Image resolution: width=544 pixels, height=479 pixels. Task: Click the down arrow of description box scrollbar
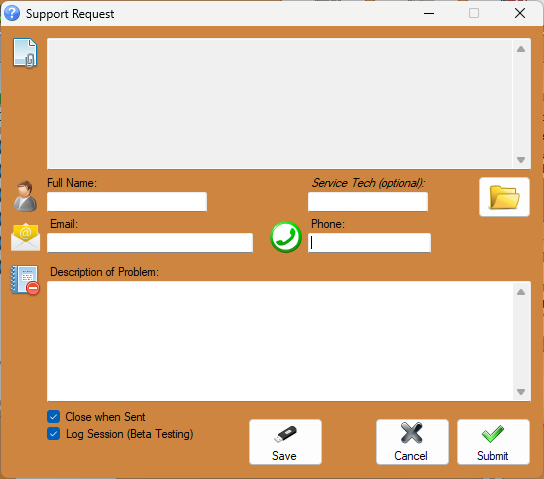tap(521, 392)
